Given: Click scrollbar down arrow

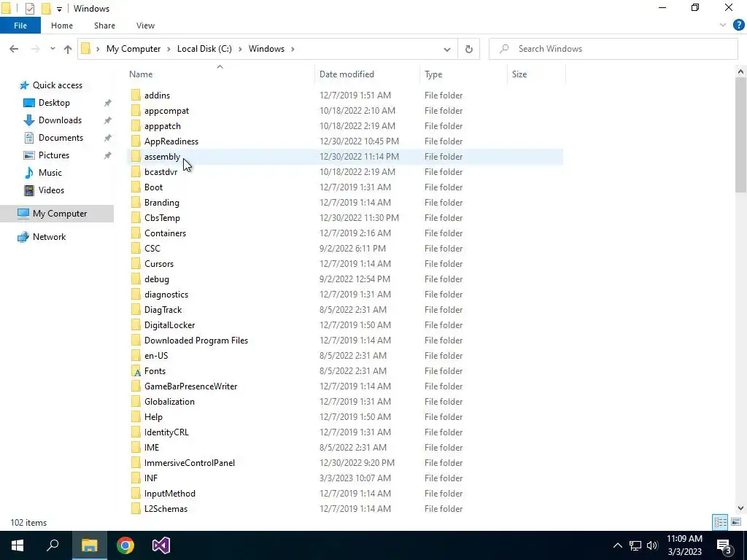Looking at the screenshot, I should click(x=740, y=508).
